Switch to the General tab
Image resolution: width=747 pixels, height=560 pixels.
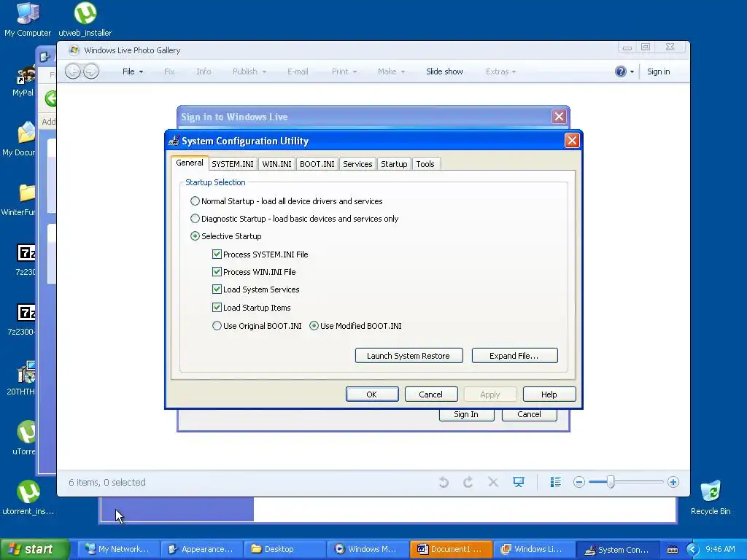(190, 163)
